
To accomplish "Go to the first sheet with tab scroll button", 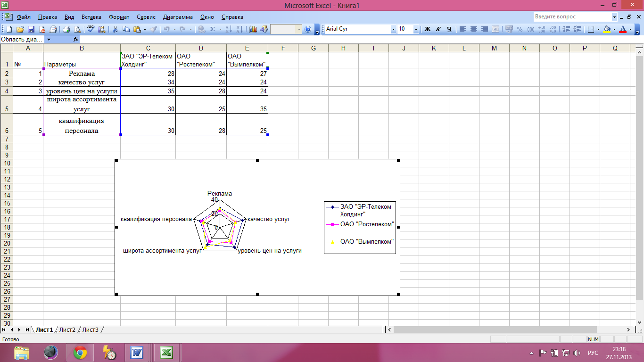I will 4,329.
